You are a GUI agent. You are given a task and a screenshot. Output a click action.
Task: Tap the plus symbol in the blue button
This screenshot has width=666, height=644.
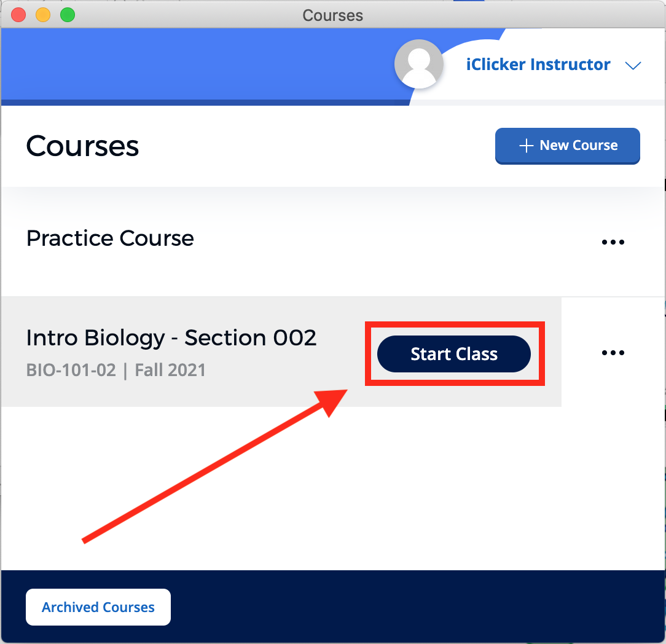click(525, 146)
